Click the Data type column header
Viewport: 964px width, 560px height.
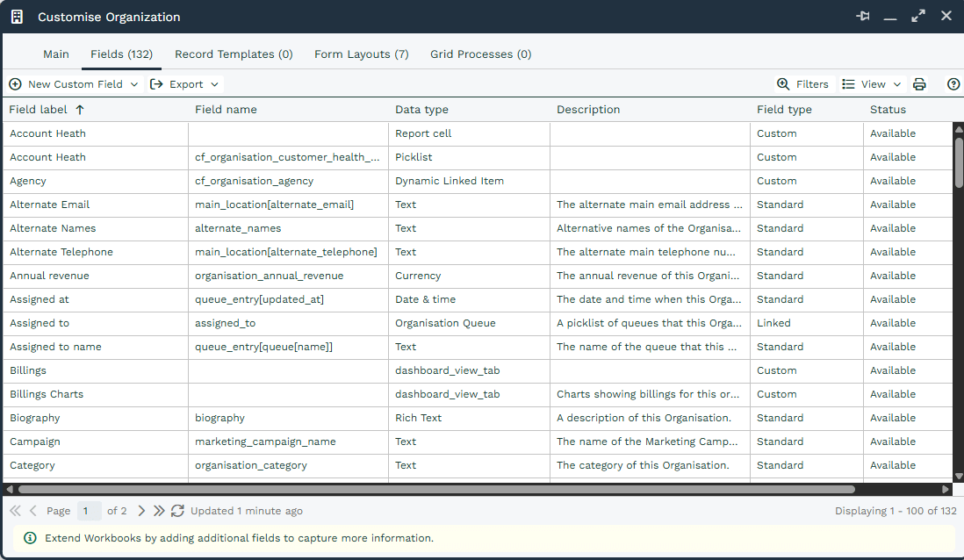click(x=421, y=110)
